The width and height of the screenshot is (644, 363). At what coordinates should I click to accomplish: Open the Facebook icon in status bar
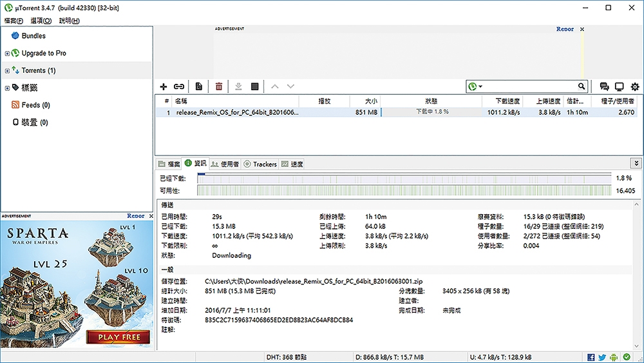(x=591, y=357)
